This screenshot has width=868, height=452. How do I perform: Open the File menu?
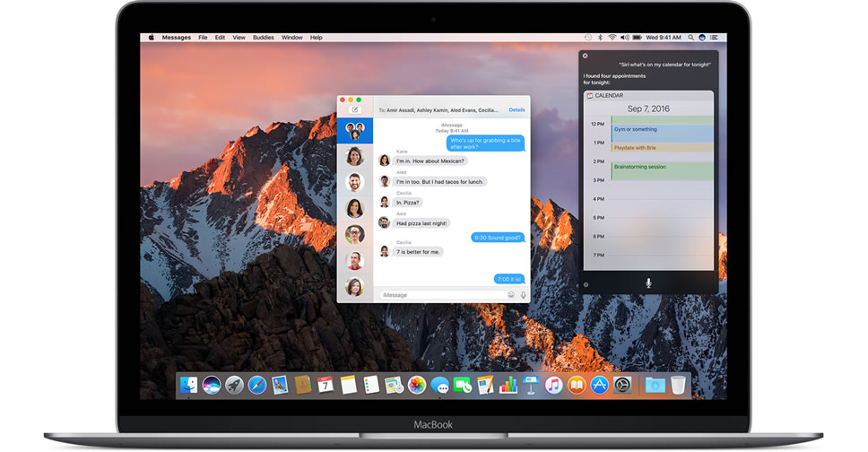pos(204,38)
